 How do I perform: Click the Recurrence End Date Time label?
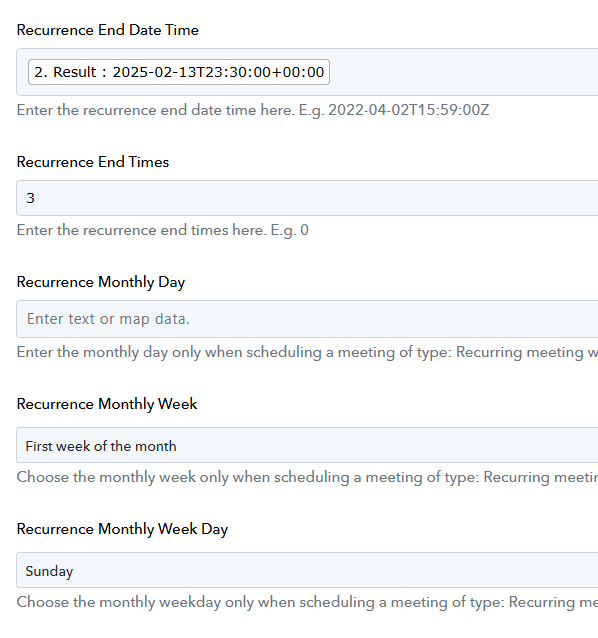coord(108,30)
